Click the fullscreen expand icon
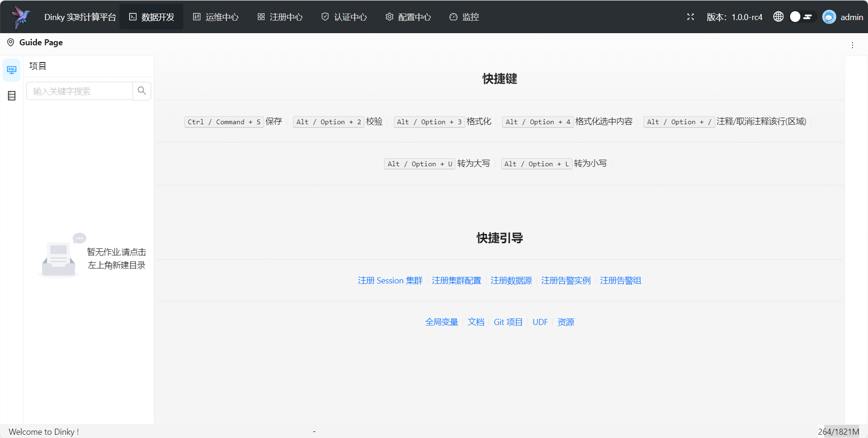This screenshot has width=868, height=438. click(x=691, y=17)
